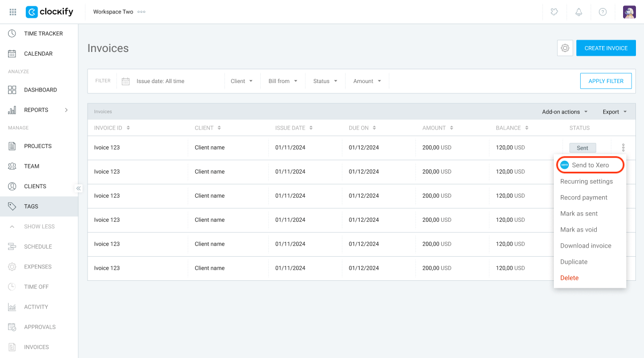Expand the Export dropdown
644x358 pixels.
[614, 111]
